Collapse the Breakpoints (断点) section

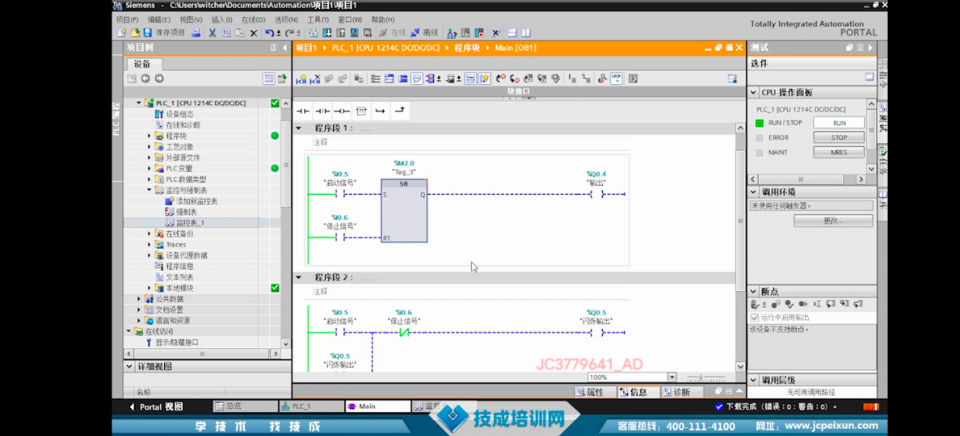coord(754,291)
